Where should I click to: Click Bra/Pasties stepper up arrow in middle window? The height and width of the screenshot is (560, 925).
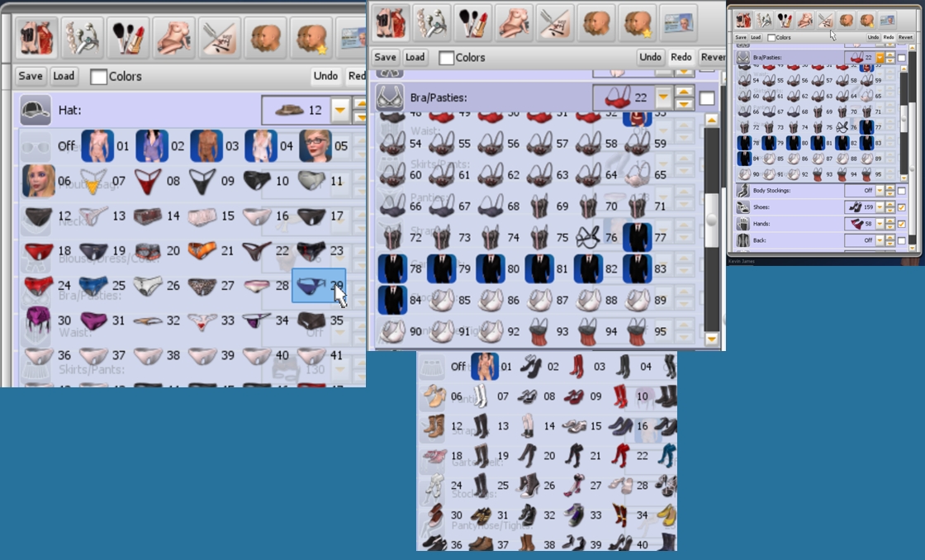[684, 92]
